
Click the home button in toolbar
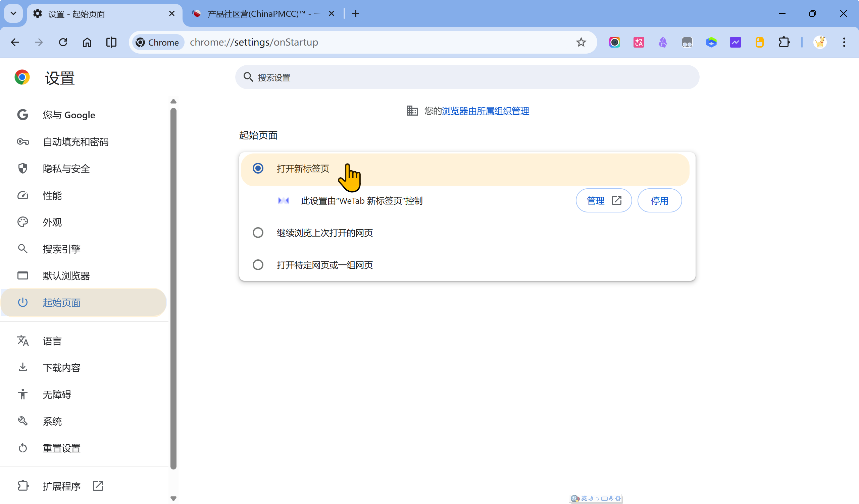coord(87,42)
